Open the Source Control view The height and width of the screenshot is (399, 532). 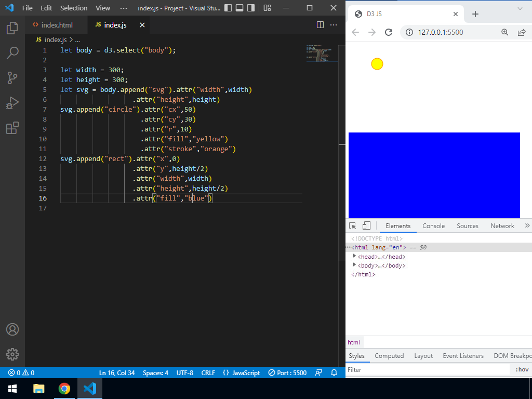pos(12,78)
